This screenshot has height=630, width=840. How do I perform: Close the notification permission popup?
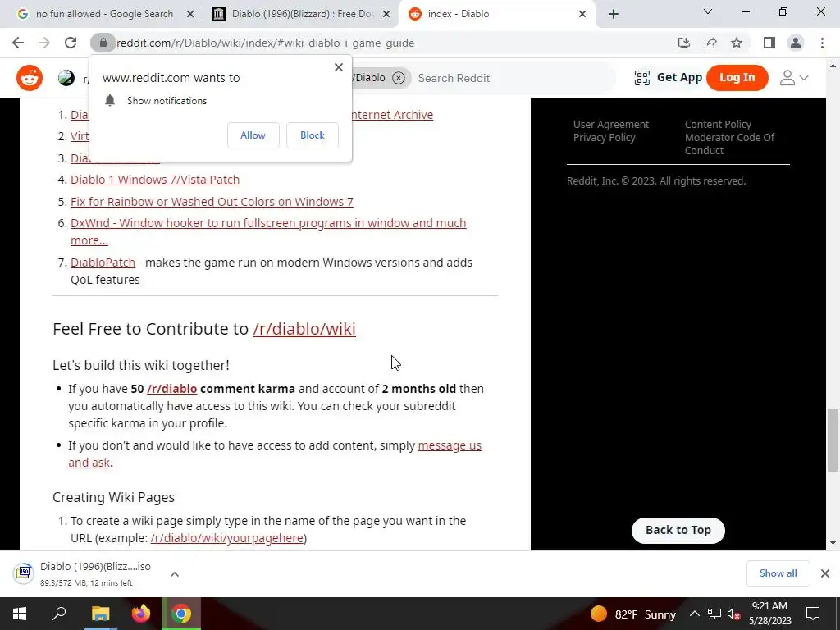339,67
